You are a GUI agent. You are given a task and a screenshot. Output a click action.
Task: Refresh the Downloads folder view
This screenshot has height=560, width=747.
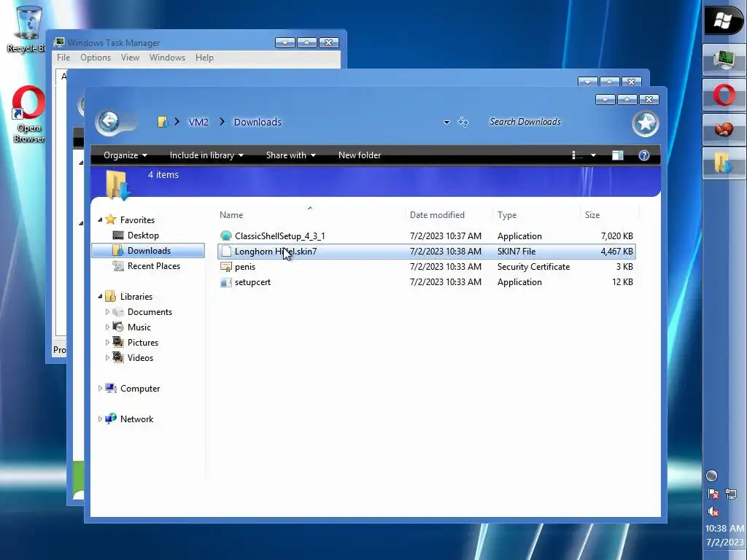(463, 122)
